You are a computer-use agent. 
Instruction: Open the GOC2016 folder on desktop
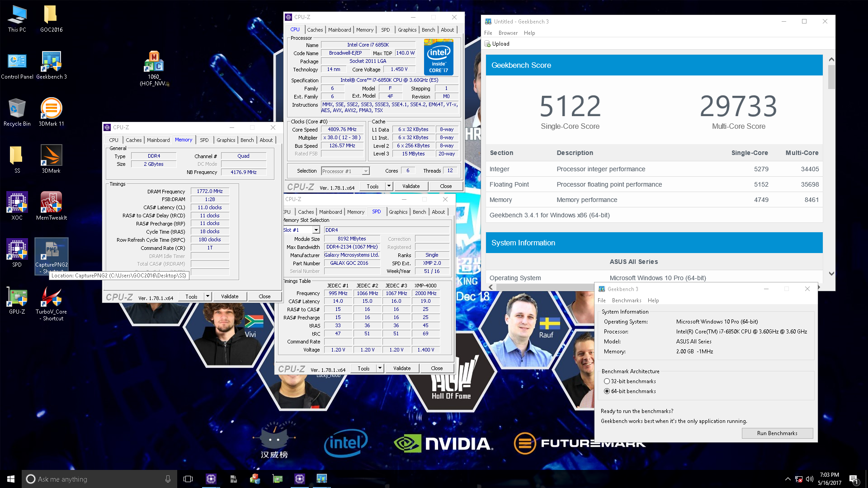pos(51,19)
